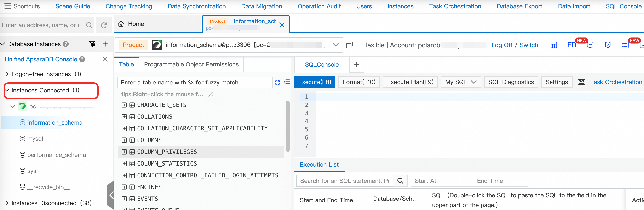The image size is (644, 210).
Task: Click the Execute(F8) button
Action: [314, 82]
